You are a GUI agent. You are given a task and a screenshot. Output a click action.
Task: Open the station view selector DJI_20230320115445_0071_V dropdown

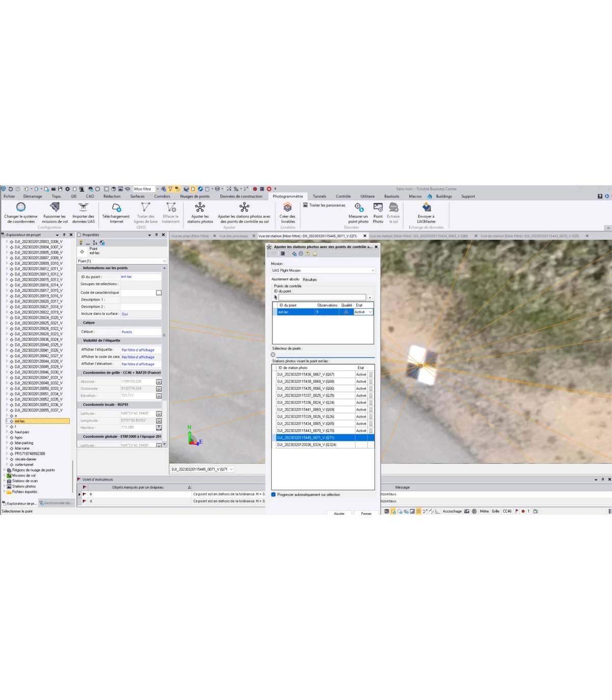pyautogui.click(x=202, y=469)
